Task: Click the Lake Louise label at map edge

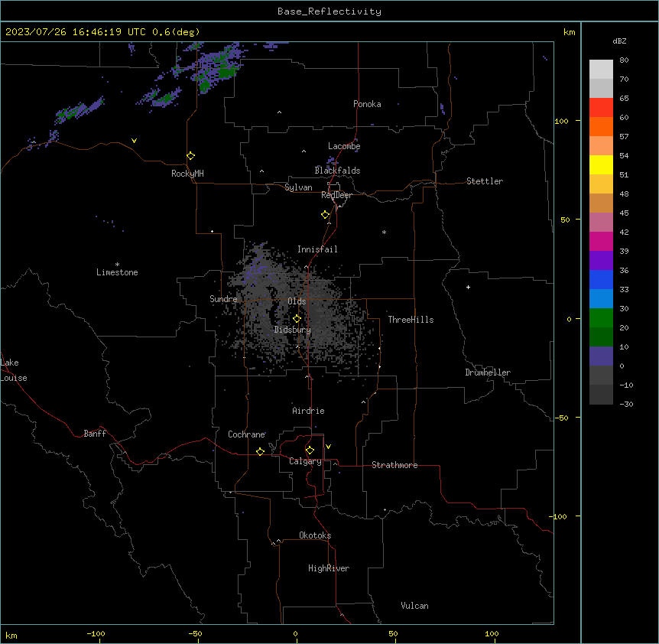Action: pos(14,370)
